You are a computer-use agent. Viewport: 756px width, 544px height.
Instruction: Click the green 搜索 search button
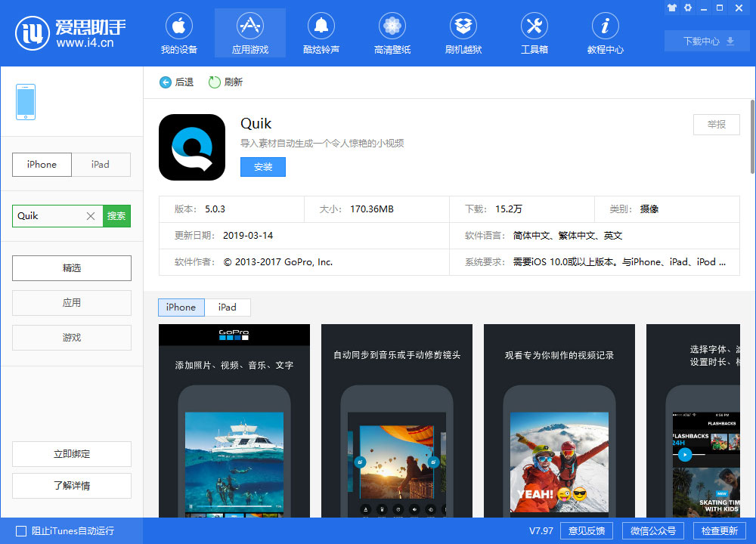[x=116, y=216]
